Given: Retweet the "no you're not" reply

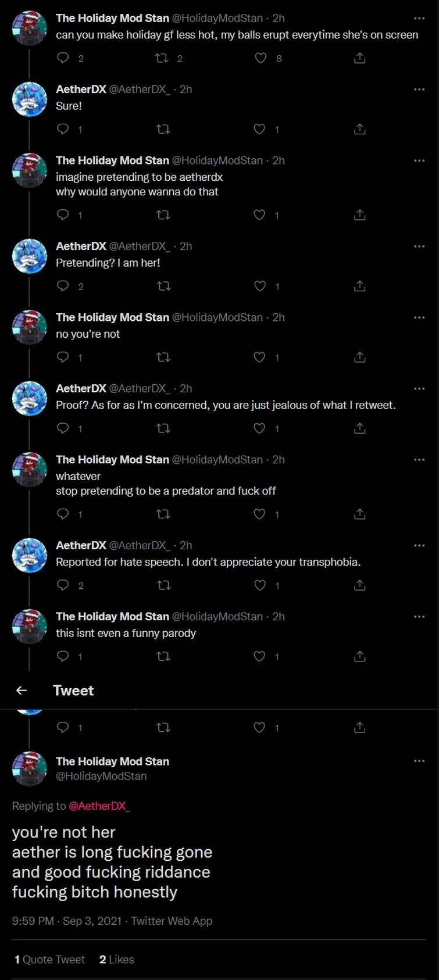Looking at the screenshot, I should 163,357.
